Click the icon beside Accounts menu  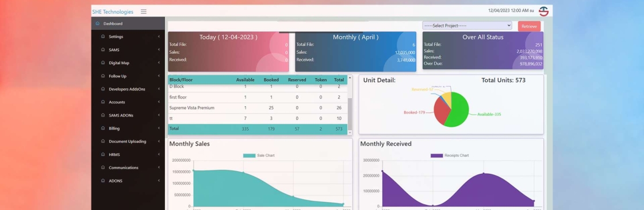tap(103, 102)
